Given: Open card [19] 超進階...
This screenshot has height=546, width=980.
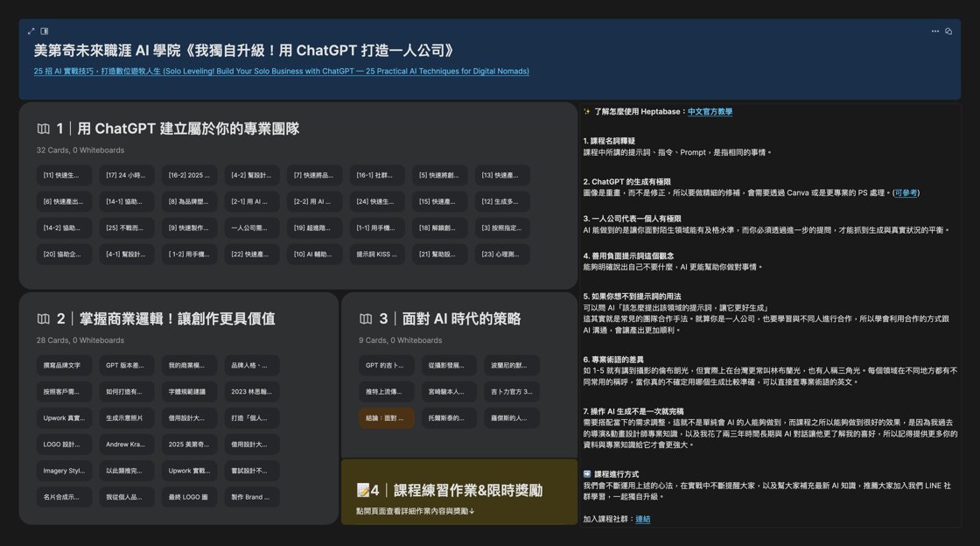Looking at the screenshot, I should coord(314,228).
